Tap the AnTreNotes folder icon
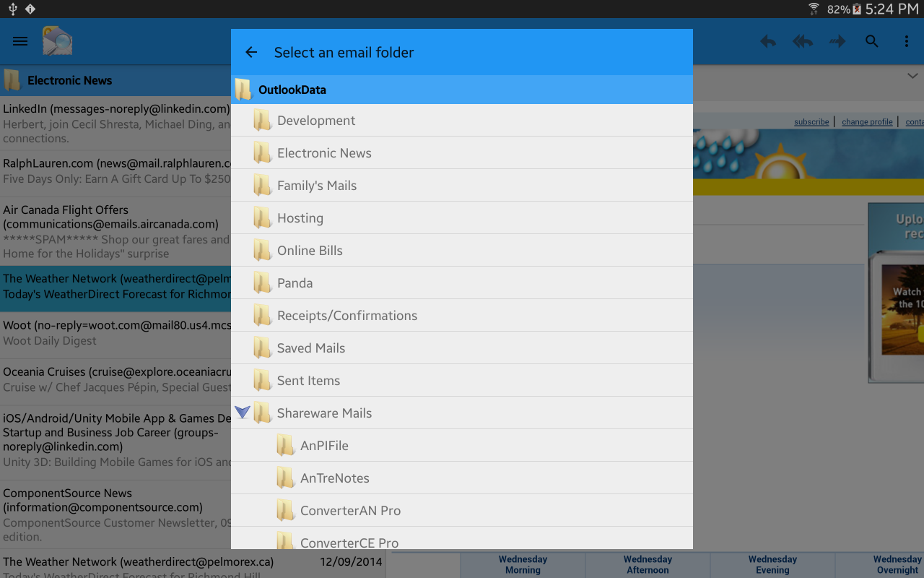This screenshot has width=924, height=578. [285, 478]
